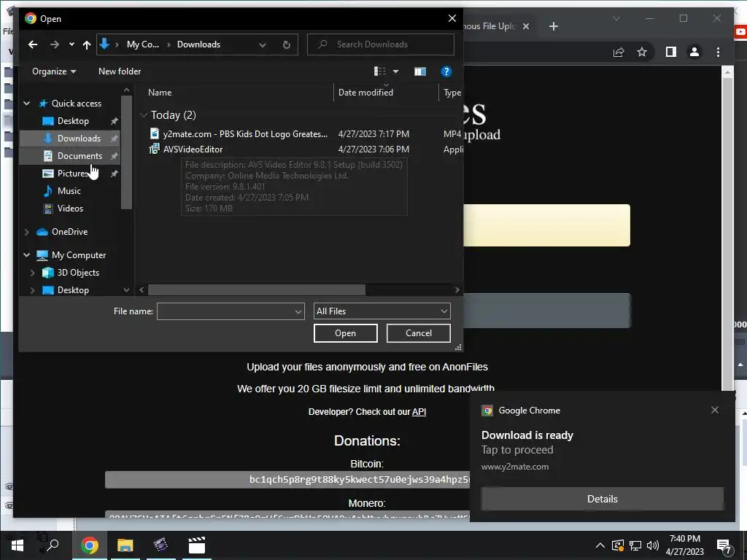Share this page in Chrome
Screen dimensions: 747x560
619,52
